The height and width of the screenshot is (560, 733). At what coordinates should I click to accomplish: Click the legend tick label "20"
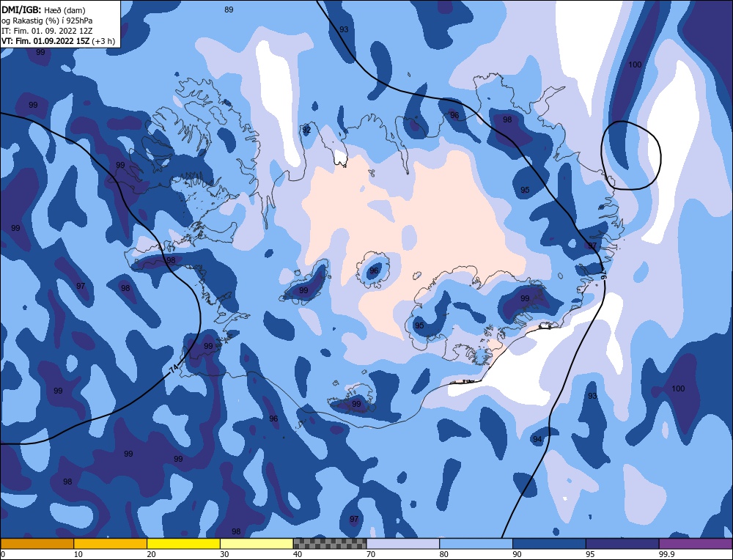pos(152,554)
